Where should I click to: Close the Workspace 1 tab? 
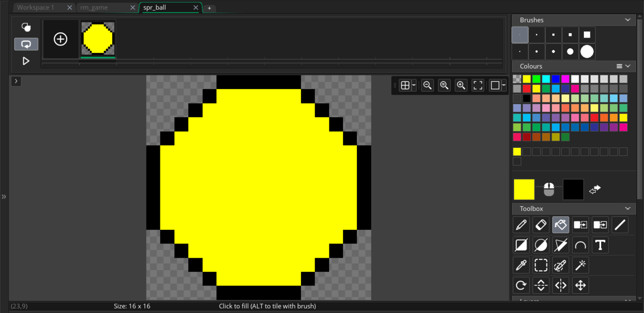69,8
